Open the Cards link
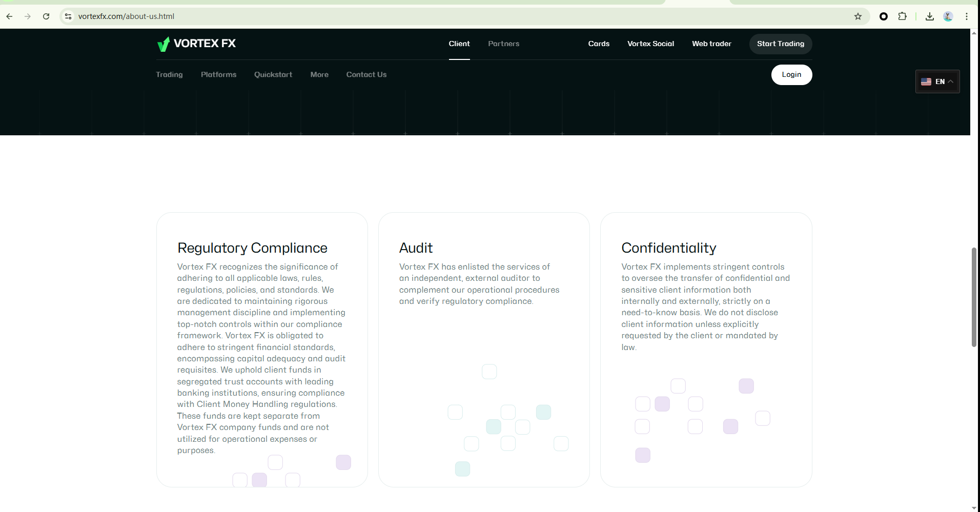Viewport: 980px width, 512px height. tap(599, 44)
